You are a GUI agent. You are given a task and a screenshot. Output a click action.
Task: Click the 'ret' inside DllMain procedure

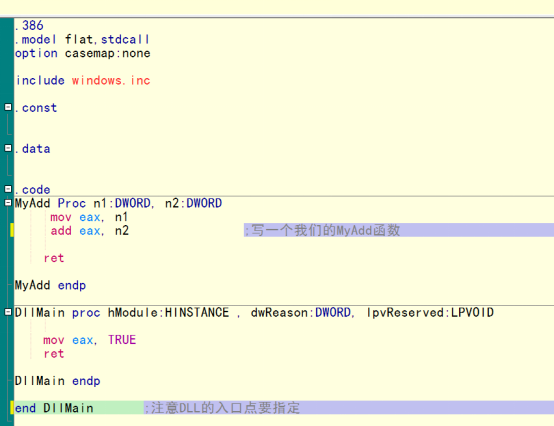(x=54, y=354)
